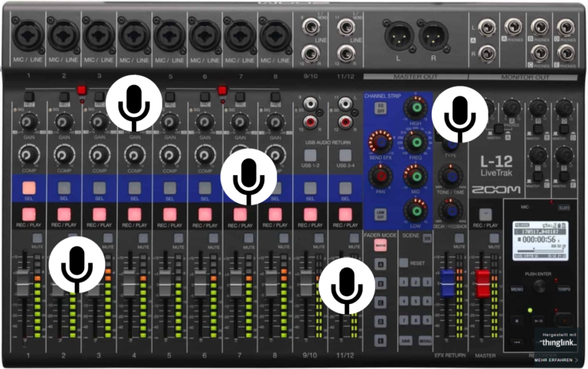Toggle REC/PLAY on channel 2

(64, 214)
